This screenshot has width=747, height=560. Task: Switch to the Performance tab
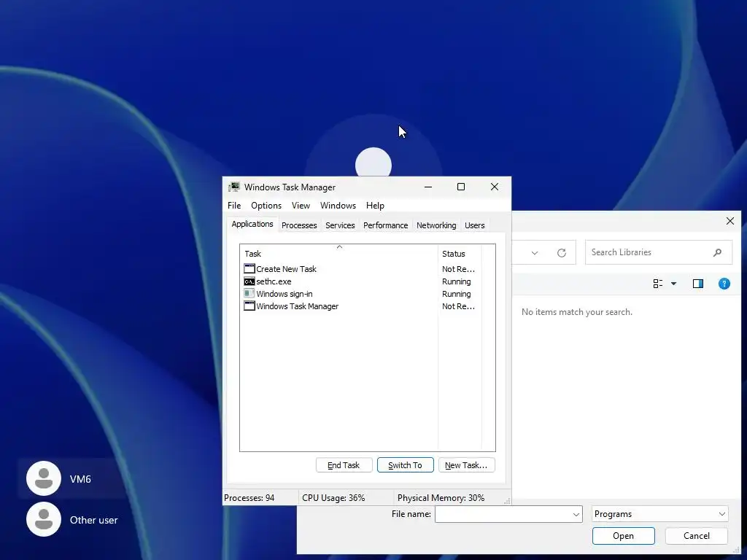pyautogui.click(x=385, y=225)
